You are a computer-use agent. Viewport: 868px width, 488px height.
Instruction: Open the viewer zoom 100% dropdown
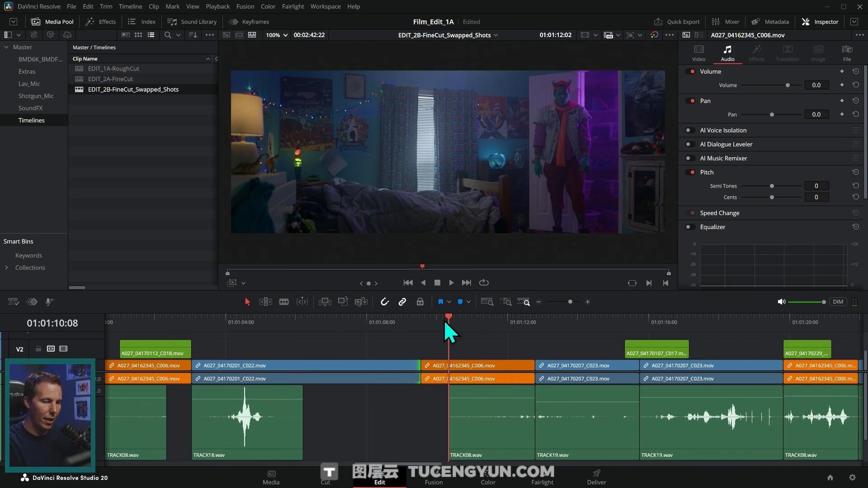pos(277,35)
